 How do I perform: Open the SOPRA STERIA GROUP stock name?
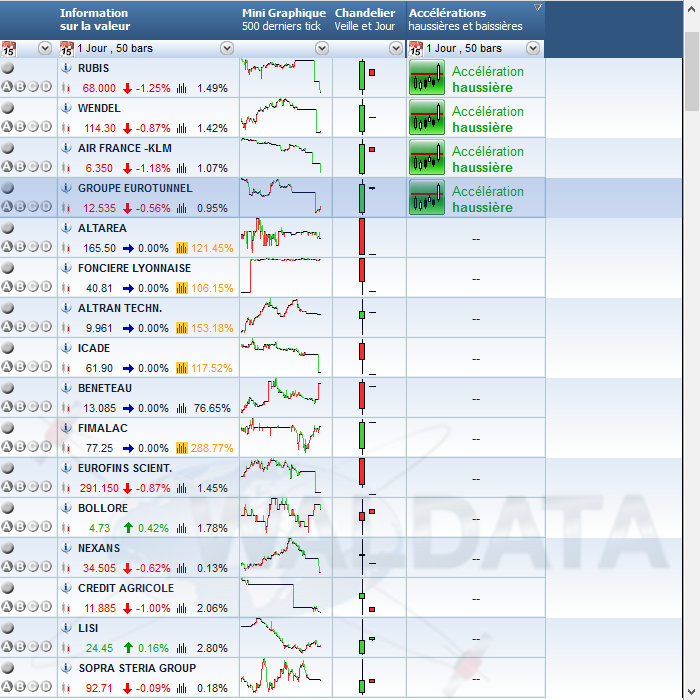click(x=138, y=668)
